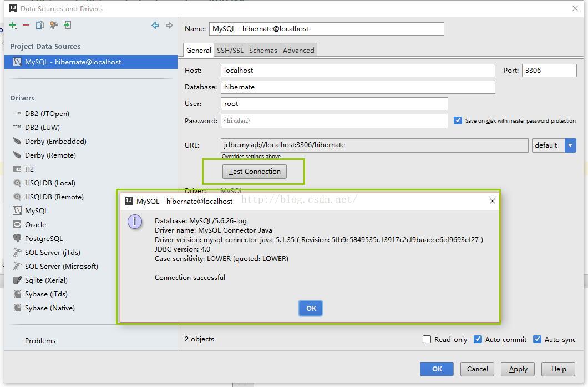588x387 pixels.
Task: Click the Cancel button
Action: 478,369
